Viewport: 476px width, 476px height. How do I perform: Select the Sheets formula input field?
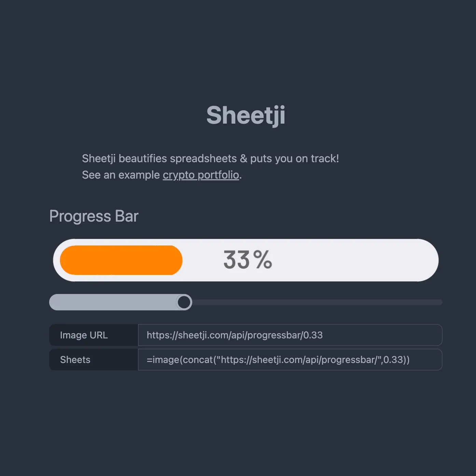click(x=290, y=360)
